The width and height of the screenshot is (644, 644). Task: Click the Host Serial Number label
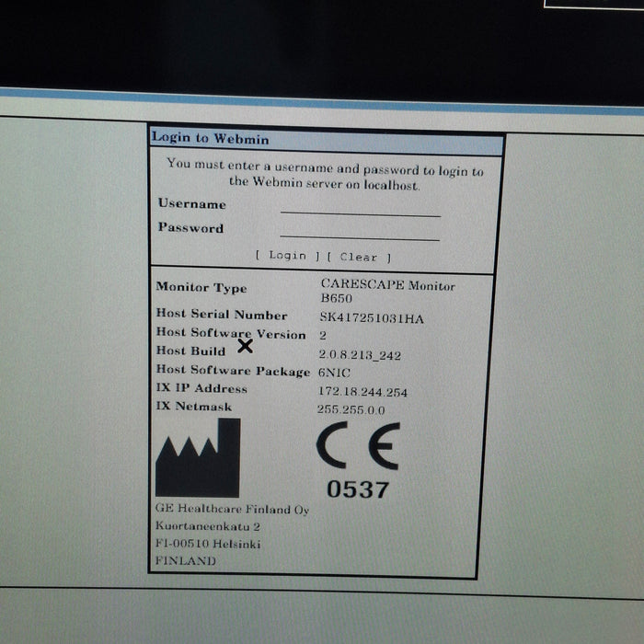pos(222,315)
